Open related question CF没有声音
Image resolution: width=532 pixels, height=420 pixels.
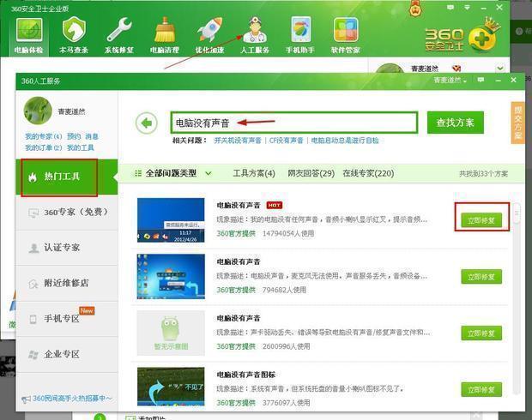click(x=286, y=141)
